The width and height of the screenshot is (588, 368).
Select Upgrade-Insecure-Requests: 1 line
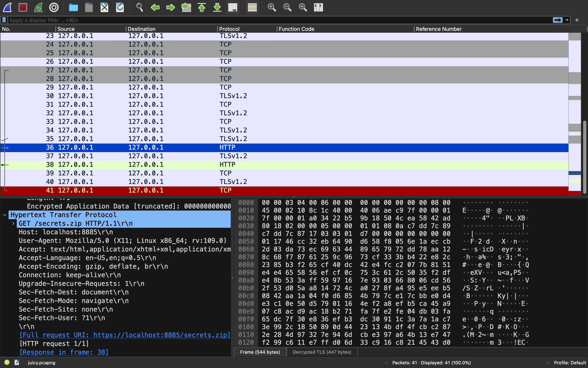(x=81, y=284)
